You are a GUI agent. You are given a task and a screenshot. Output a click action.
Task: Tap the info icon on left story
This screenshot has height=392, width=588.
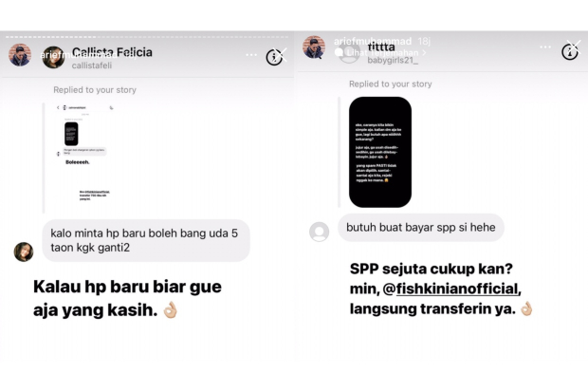pos(274,57)
